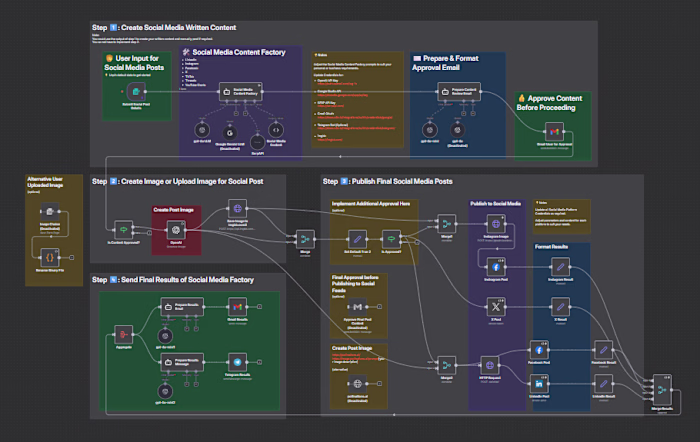Screen dimensions: 700x442
Task: Open the Prepare Results Message agent node
Action: pyautogui.click(x=182, y=362)
